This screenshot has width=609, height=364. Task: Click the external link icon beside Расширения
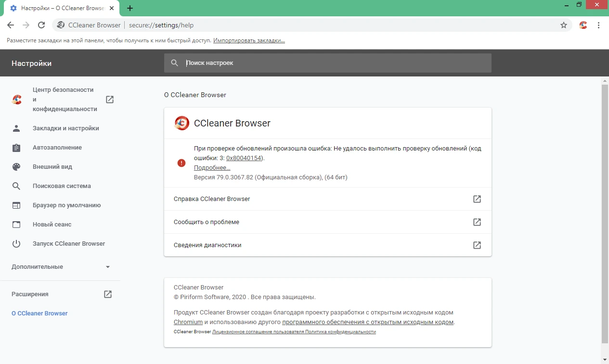(x=108, y=294)
